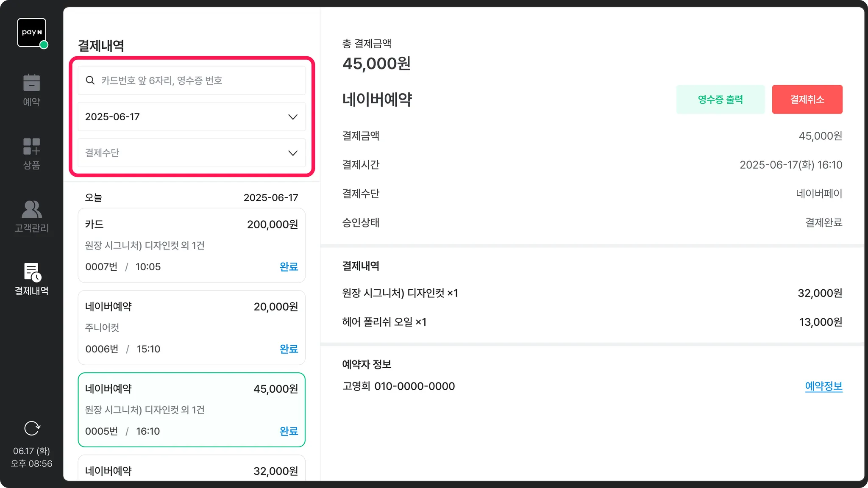Select the 결제내역 receipt icon in sidebar
868x488 pixels.
[32, 272]
